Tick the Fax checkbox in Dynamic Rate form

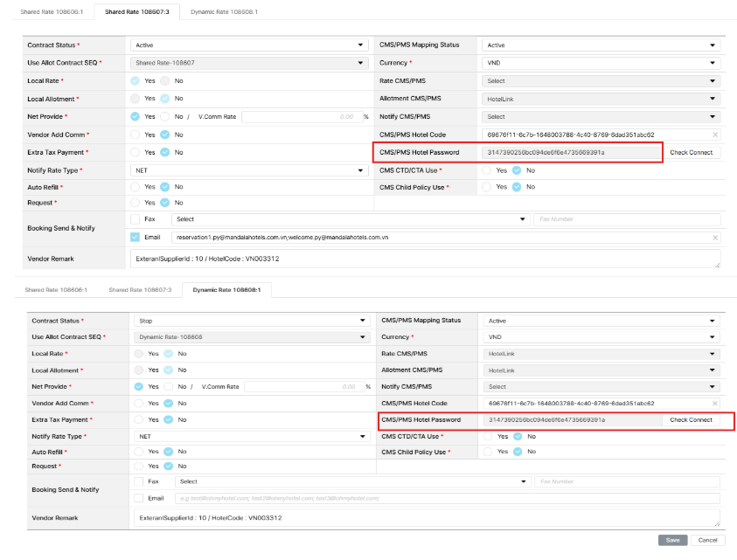tap(139, 481)
